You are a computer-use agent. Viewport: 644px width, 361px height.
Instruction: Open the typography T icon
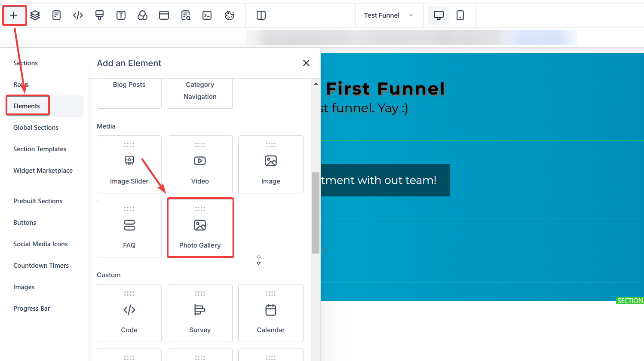click(121, 15)
